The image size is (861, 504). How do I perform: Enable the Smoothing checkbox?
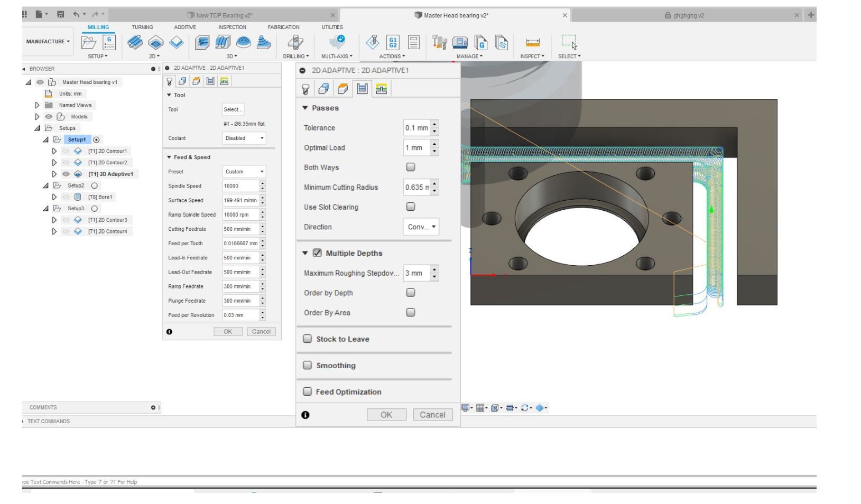point(307,365)
